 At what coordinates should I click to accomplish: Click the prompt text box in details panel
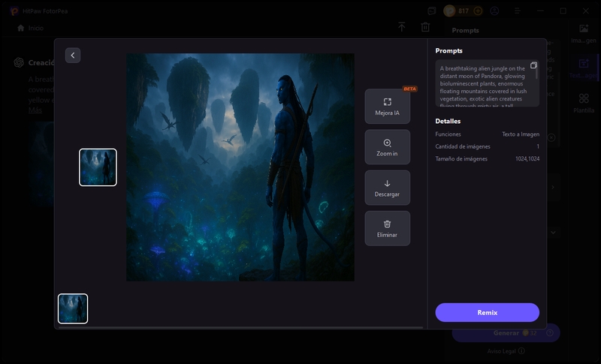(x=487, y=83)
